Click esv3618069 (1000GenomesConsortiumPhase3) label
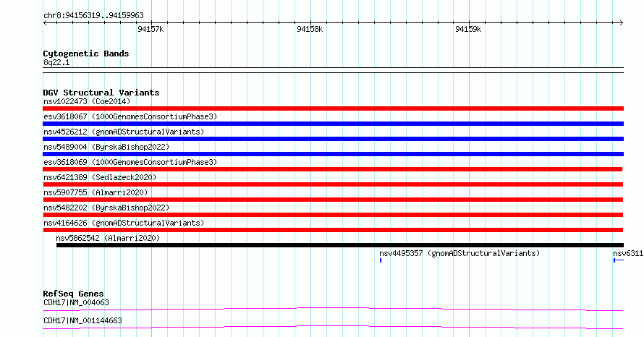The height and width of the screenshot is (337, 644). pyautogui.click(x=130, y=162)
